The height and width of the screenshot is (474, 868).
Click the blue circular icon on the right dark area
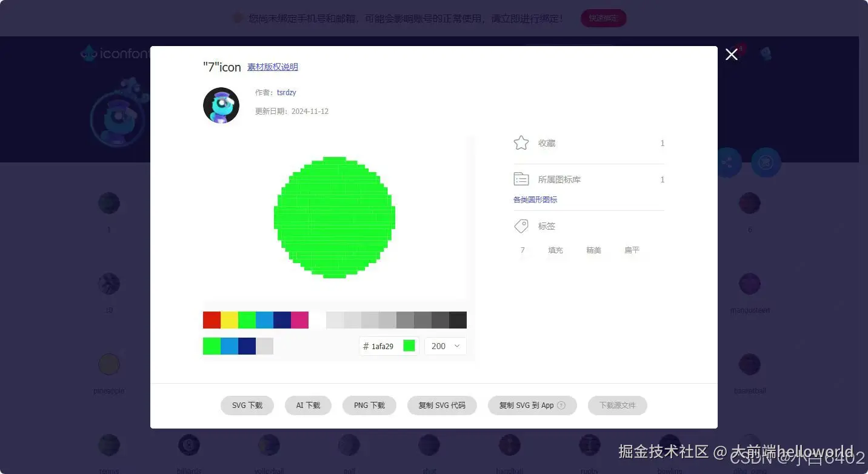pyautogui.click(x=766, y=162)
